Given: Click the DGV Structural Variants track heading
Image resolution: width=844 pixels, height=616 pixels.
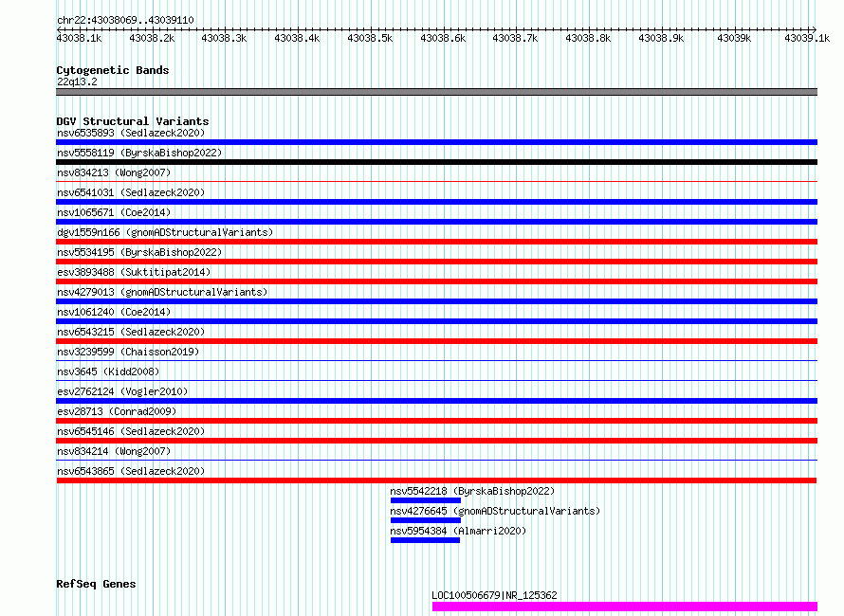Looking at the screenshot, I should [x=133, y=121].
